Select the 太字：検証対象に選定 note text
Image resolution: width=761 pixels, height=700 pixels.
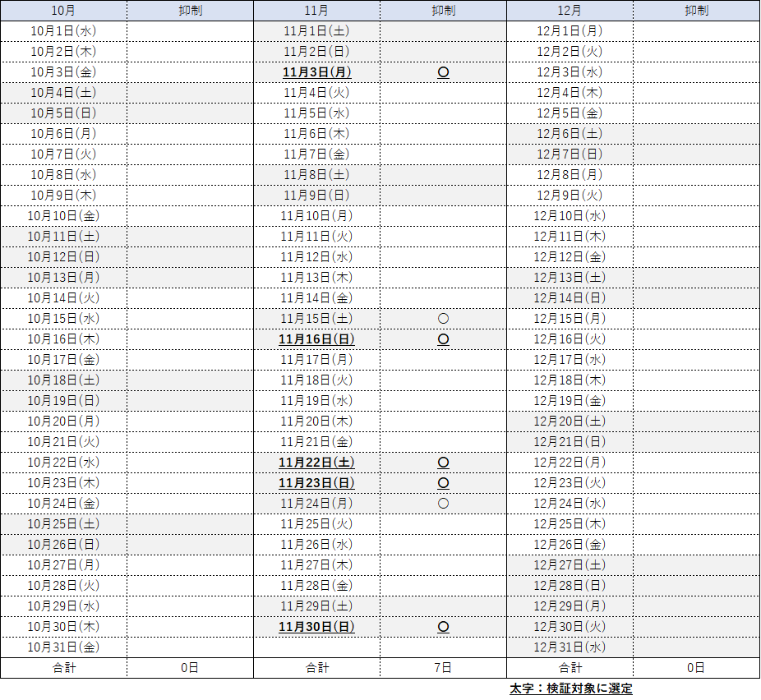pos(570,688)
